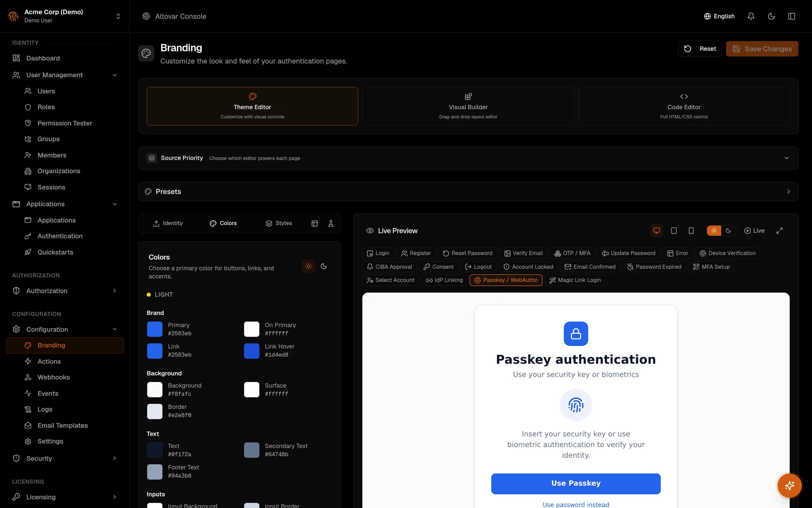Image resolution: width=812 pixels, height=508 pixels.
Task: Open the Secondary Text color swatch
Action: (x=252, y=450)
